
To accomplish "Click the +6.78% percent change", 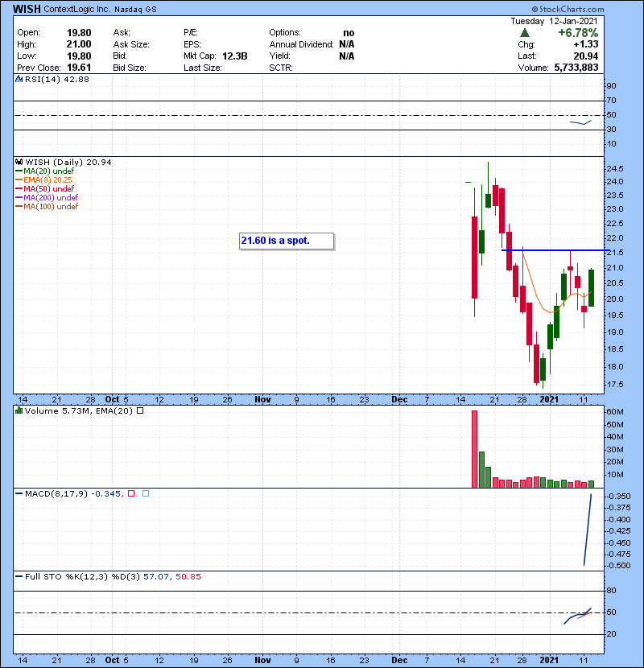I will click(x=578, y=33).
